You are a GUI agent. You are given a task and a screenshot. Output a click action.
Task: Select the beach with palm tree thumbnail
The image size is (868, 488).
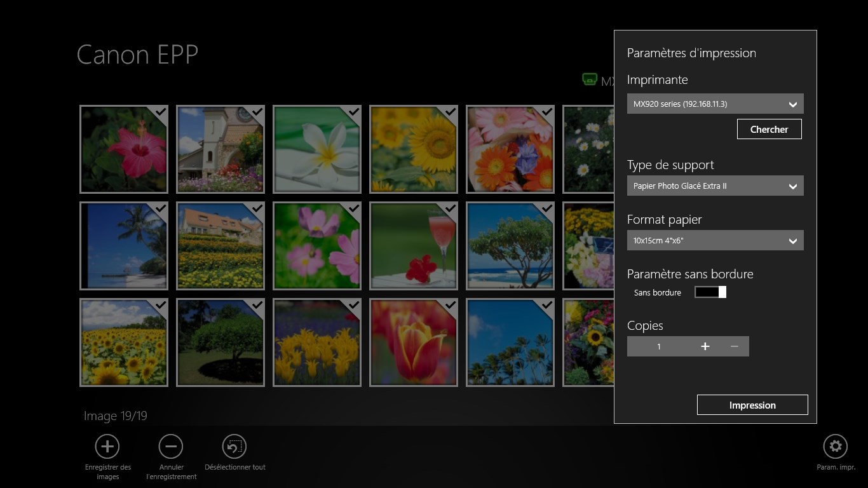[x=124, y=246]
